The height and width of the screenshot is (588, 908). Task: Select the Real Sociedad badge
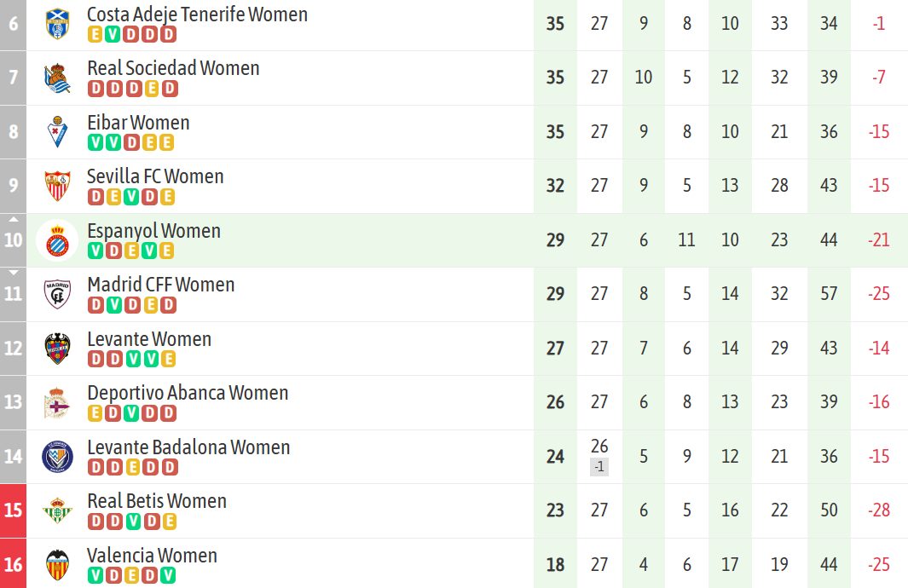pyautogui.click(x=57, y=77)
